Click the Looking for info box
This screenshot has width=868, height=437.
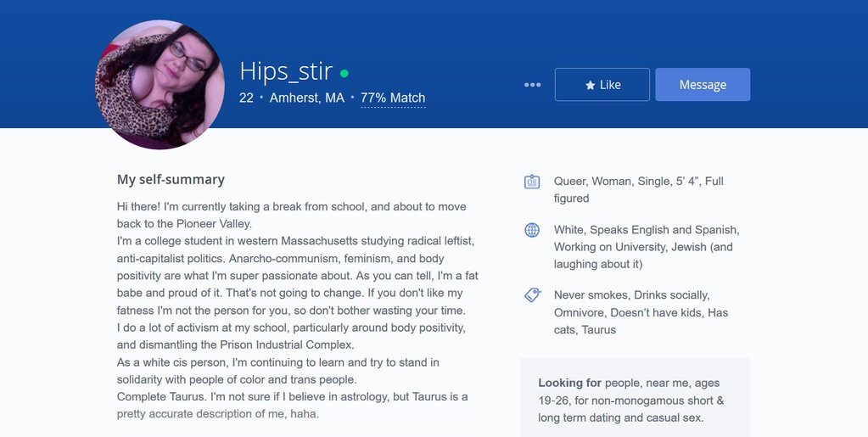click(x=634, y=401)
